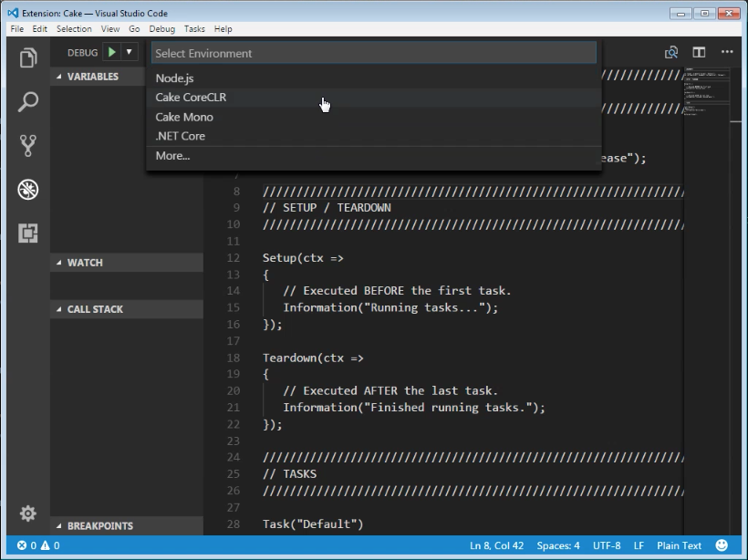The image size is (748, 560).
Task: Select the Node.js environment
Action: tap(373, 78)
